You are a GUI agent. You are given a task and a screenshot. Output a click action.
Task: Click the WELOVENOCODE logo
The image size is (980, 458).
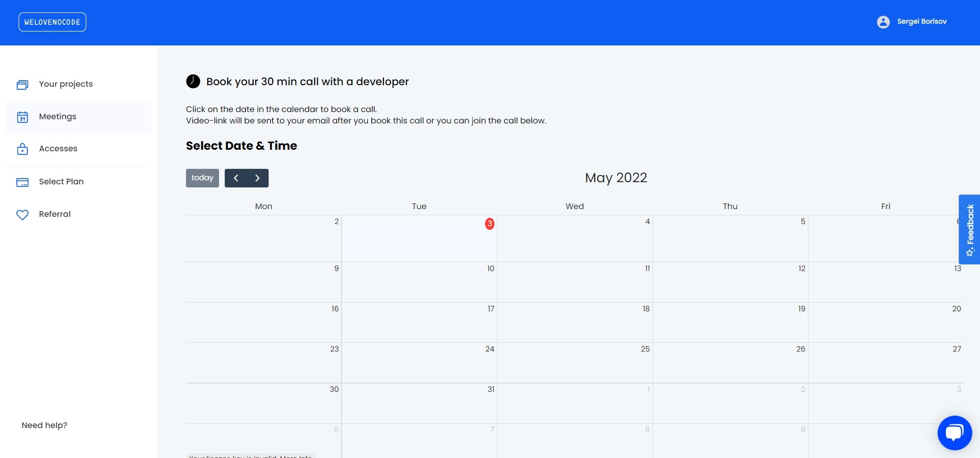click(52, 22)
